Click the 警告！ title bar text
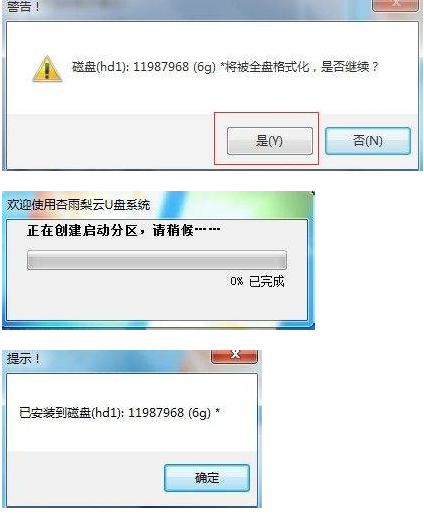This screenshot has width=424, height=530. tap(24, 6)
